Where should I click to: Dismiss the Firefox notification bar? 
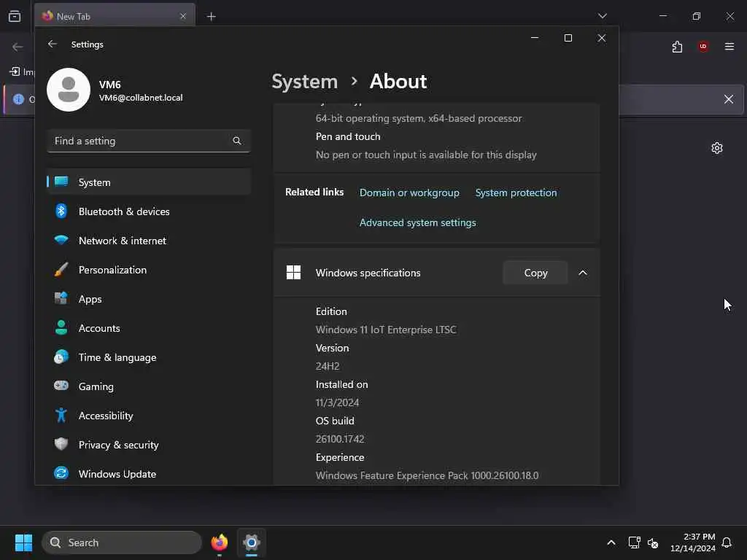click(729, 99)
